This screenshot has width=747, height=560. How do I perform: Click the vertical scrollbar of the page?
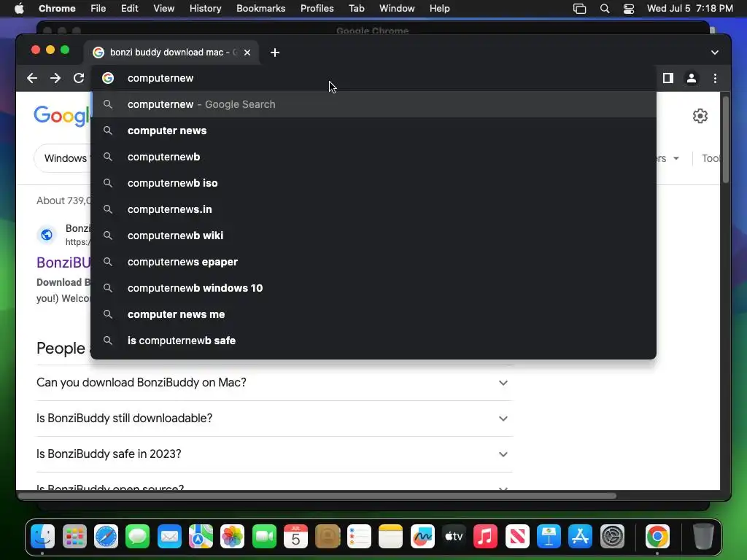[x=726, y=139]
